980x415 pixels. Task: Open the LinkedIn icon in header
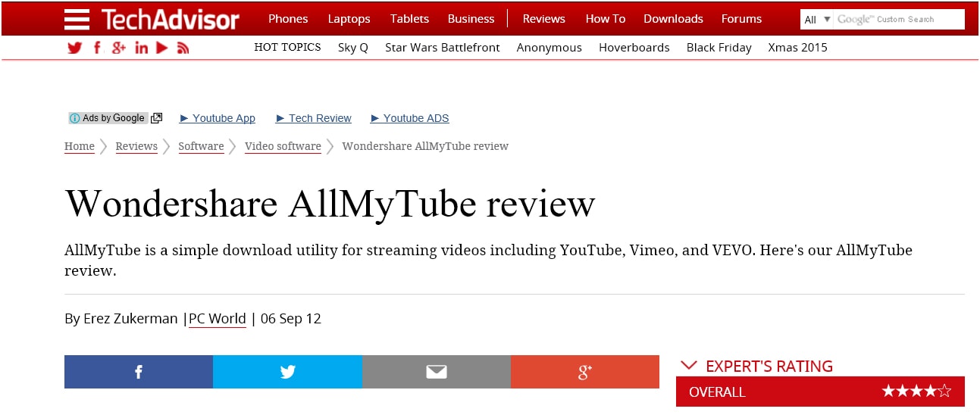pos(141,48)
